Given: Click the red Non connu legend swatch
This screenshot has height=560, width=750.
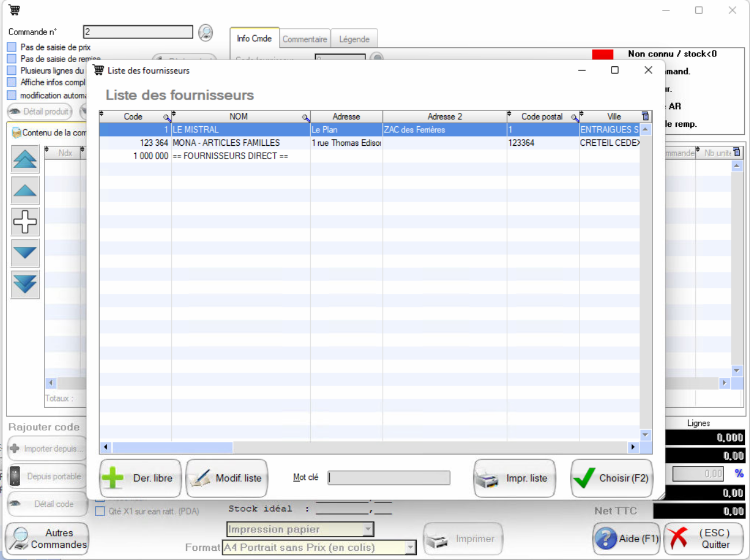Looking at the screenshot, I should click(602, 54).
